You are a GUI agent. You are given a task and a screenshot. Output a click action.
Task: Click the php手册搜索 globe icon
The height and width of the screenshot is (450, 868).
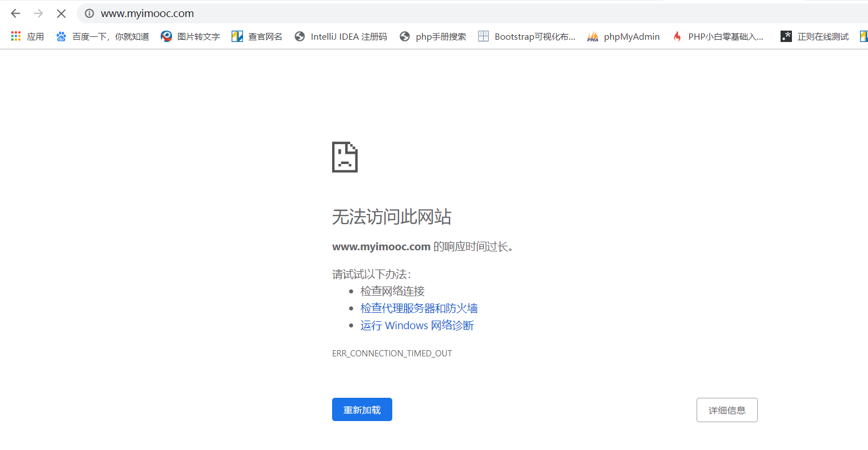pyautogui.click(x=405, y=36)
